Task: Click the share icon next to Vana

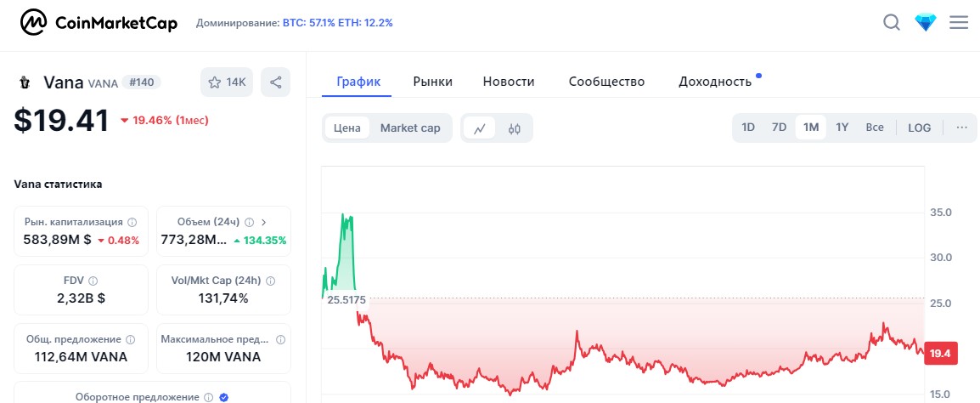Action: (x=276, y=82)
